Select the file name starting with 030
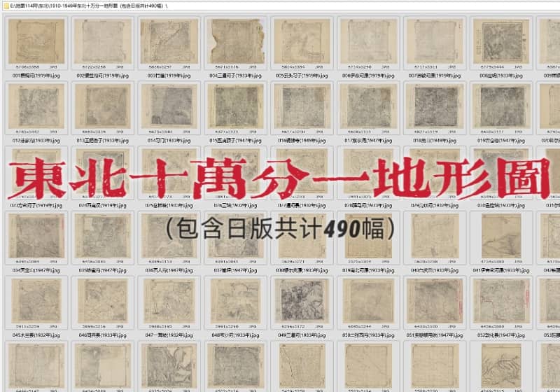 coord(501,206)
